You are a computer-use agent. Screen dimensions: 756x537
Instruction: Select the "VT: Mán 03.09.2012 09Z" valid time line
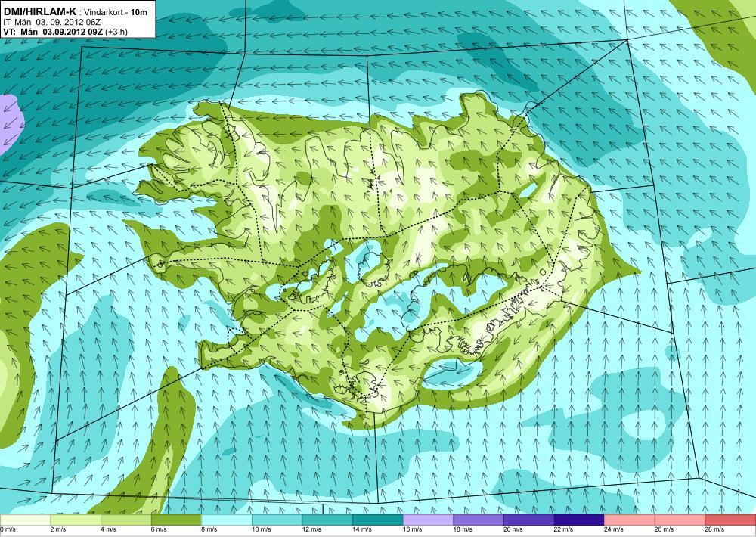point(52,32)
